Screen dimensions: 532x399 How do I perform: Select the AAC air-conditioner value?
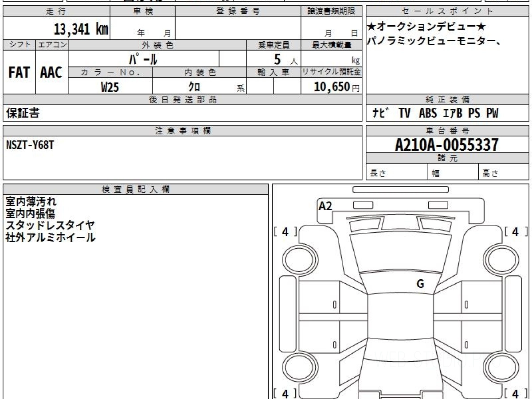pos(51,73)
